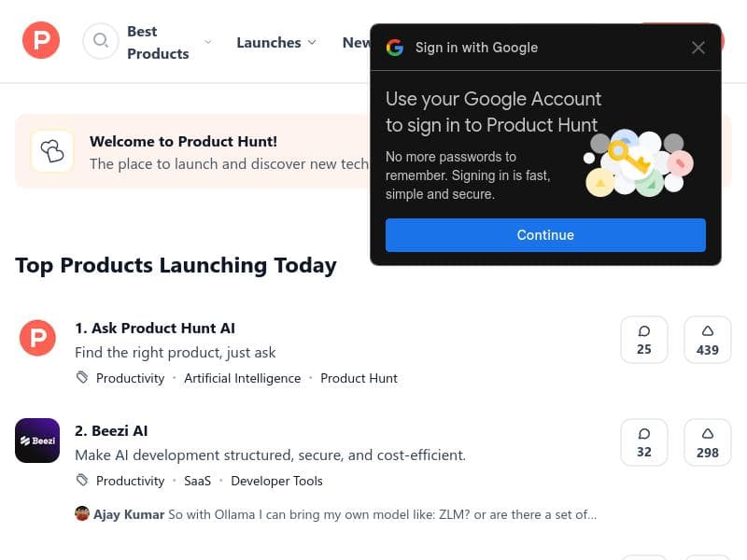Close the Sign in with Google popup
This screenshot has height=560, width=747.
click(698, 48)
